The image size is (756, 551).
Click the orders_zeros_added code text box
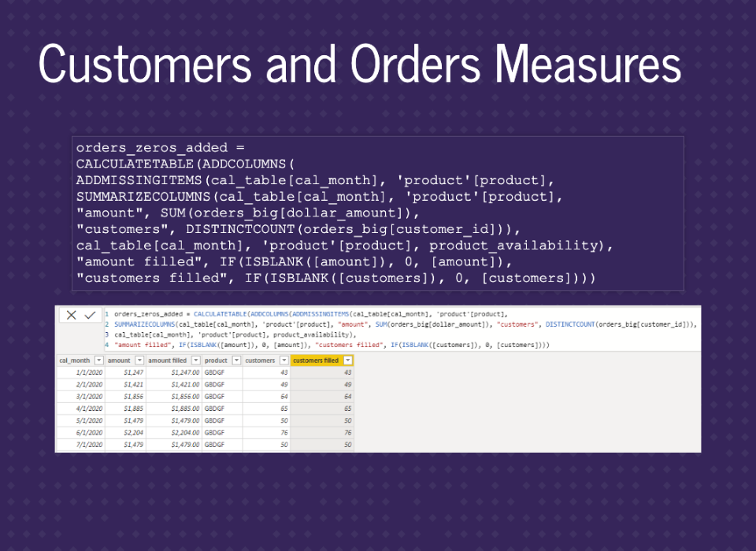point(377,213)
